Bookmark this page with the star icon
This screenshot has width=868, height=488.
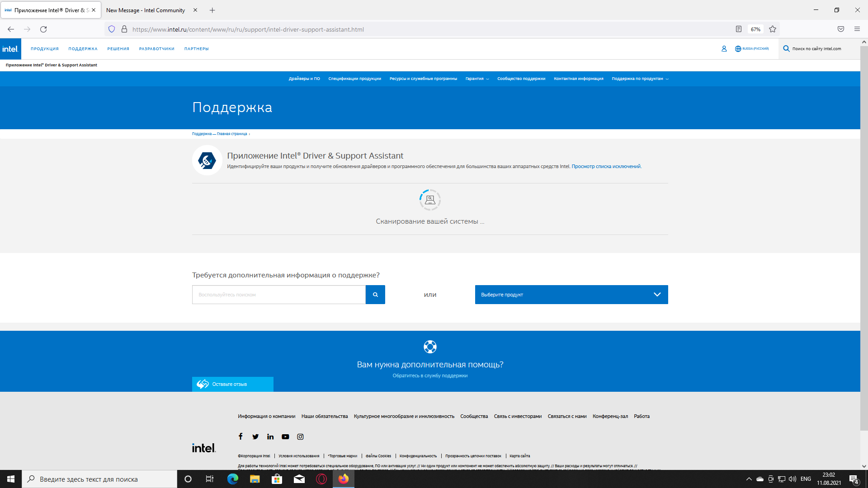click(773, 29)
